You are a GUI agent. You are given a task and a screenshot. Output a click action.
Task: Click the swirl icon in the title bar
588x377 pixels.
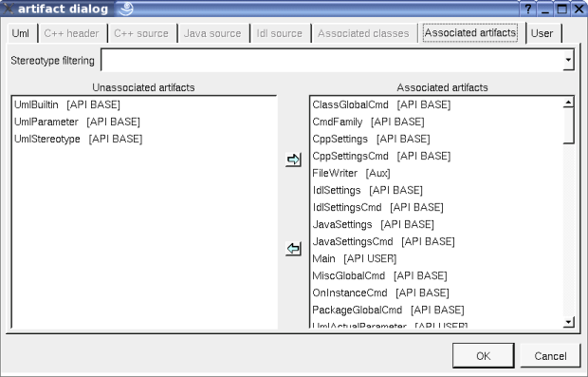coord(126,9)
